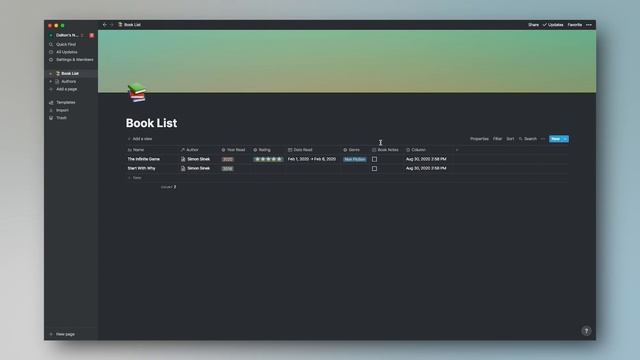640x360 pixels.
Task: Click the Book List page title
Action: coord(151,123)
